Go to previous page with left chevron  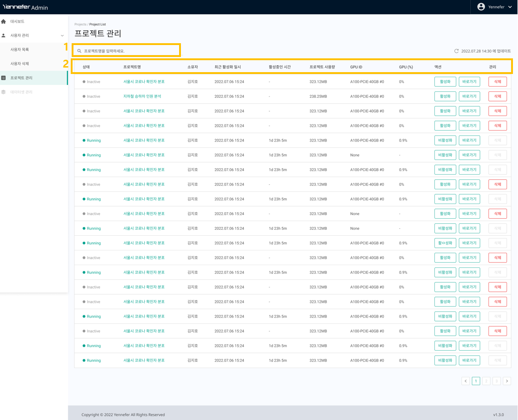(466, 381)
